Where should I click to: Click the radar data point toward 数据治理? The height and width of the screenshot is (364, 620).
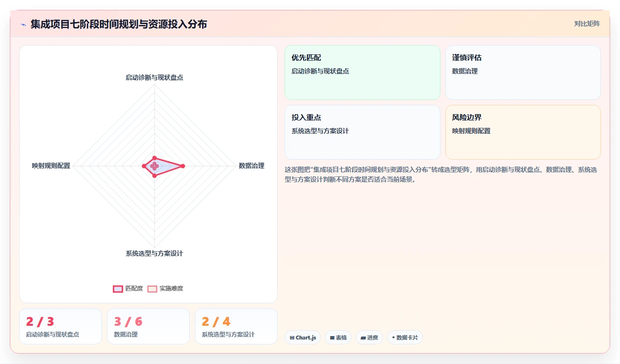[182, 166]
